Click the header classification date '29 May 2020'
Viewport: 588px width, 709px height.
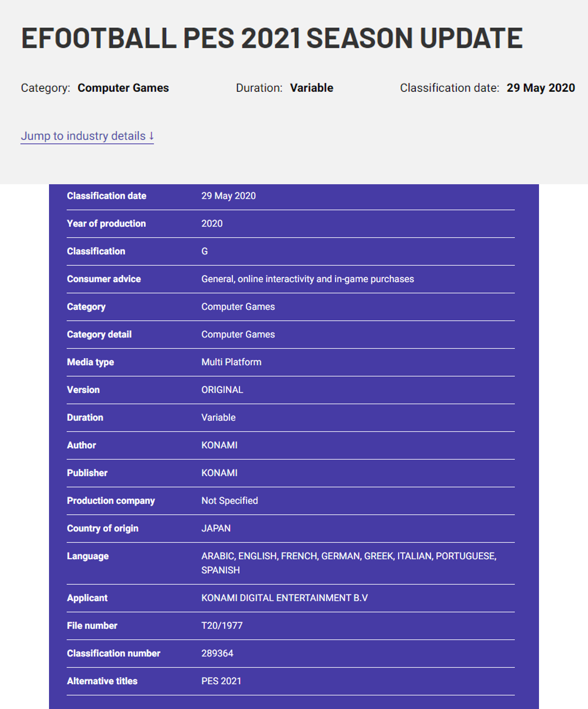pos(541,88)
